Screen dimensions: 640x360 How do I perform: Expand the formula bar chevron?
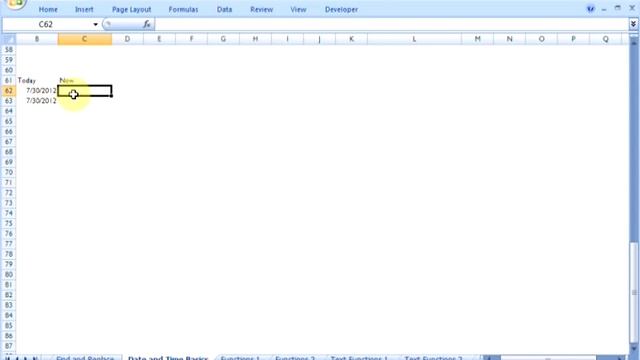click(x=633, y=24)
